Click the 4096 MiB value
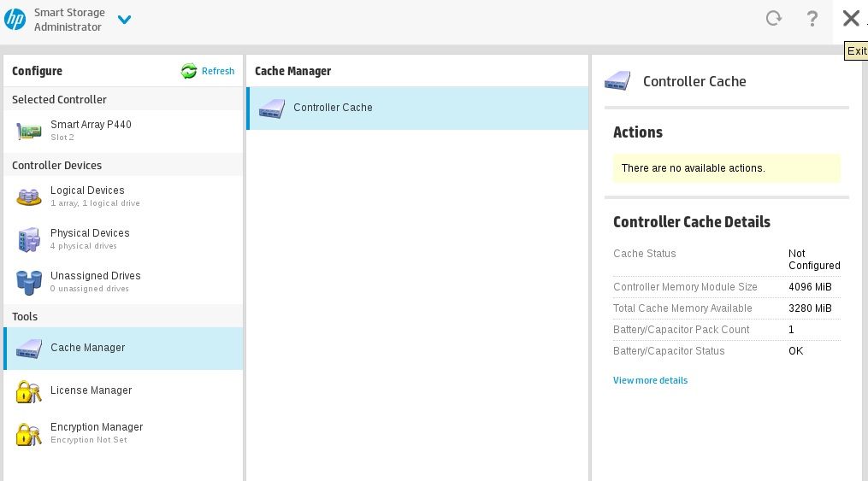This screenshot has width=868, height=481. point(810,286)
